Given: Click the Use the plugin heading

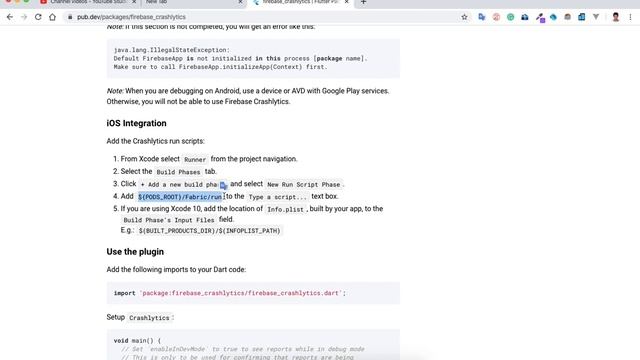Looking at the screenshot, I should click(135, 252).
